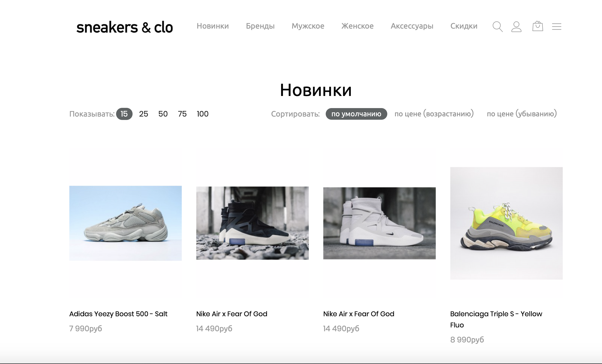The width and height of the screenshot is (602, 364).
Task: Click Balenciaga Triple S - Yellow Fluo title
Action: (x=496, y=319)
